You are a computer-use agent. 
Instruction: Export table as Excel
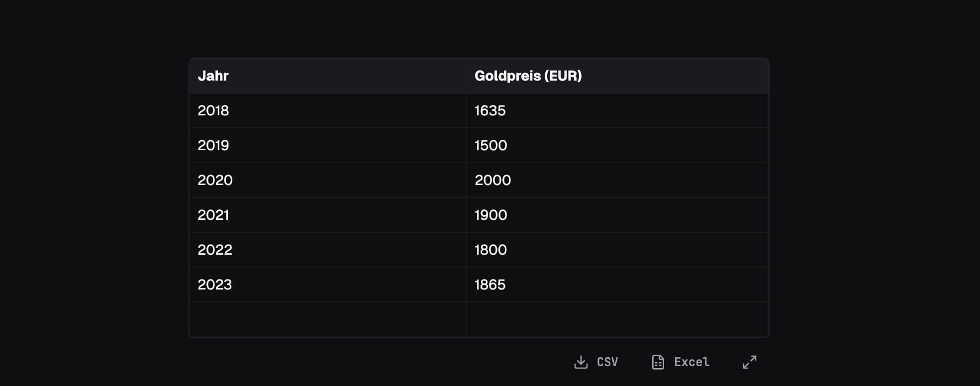[681, 362]
